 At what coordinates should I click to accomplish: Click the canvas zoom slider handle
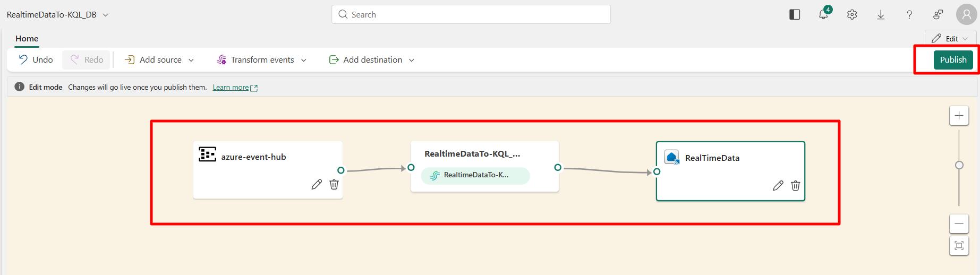tap(959, 165)
